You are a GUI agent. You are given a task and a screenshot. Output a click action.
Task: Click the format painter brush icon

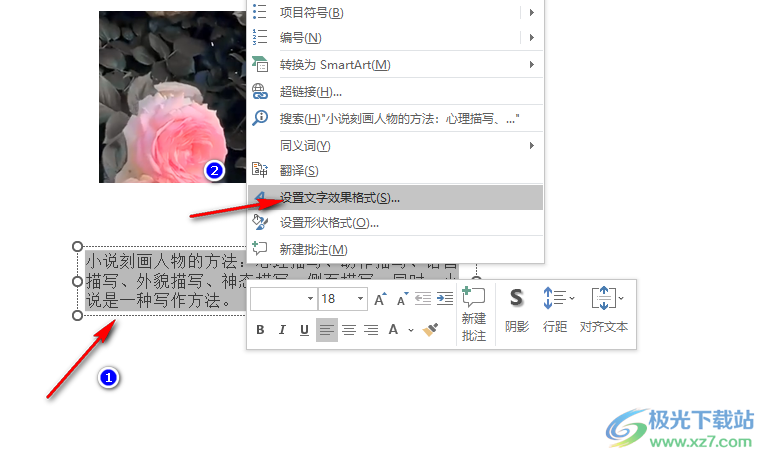[431, 330]
